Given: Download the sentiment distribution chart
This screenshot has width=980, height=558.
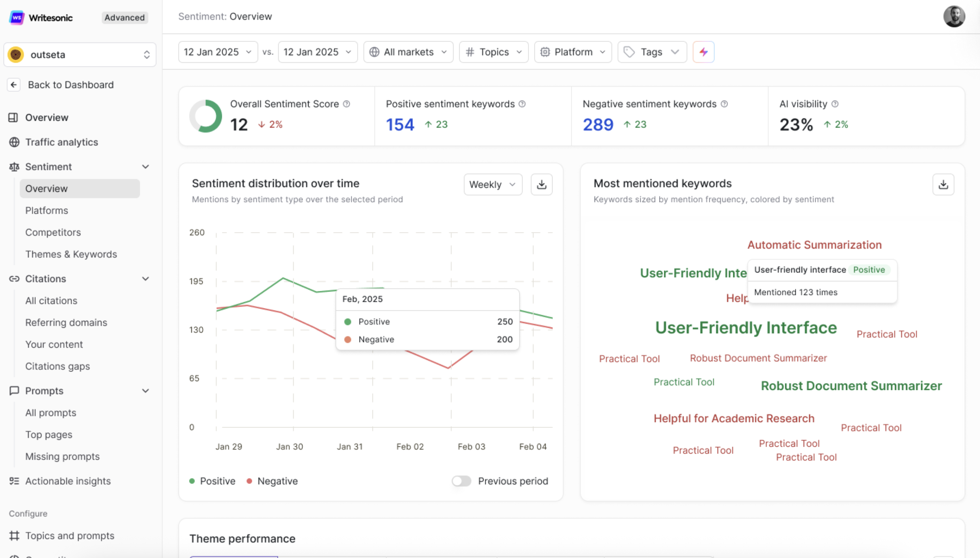Looking at the screenshot, I should pyautogui.click(x=541, y=184).
